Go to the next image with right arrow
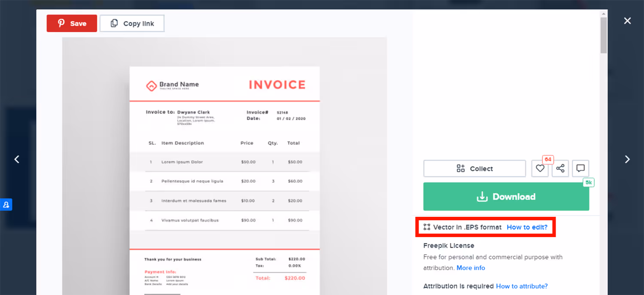 click(627, 159)
